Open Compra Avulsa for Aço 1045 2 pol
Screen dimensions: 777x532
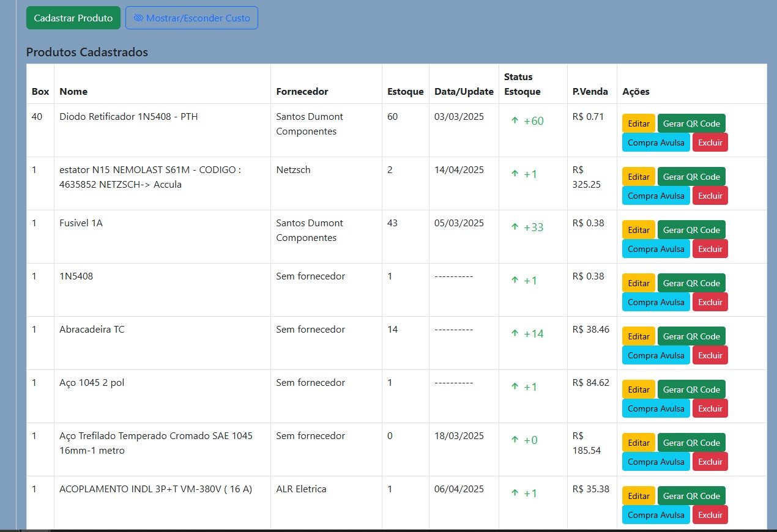(x=656, y=408)
